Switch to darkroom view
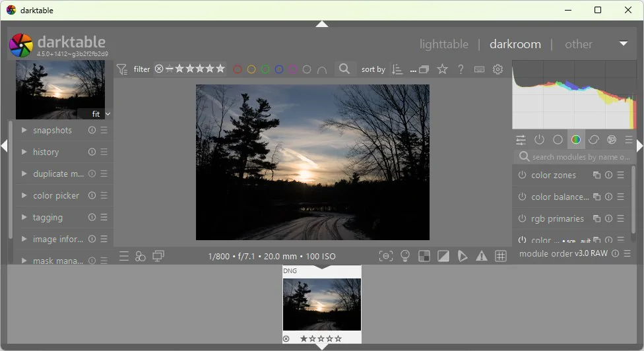Image resolution: width=644 pixels, height=351 pixels. click(x=515, y=44)
